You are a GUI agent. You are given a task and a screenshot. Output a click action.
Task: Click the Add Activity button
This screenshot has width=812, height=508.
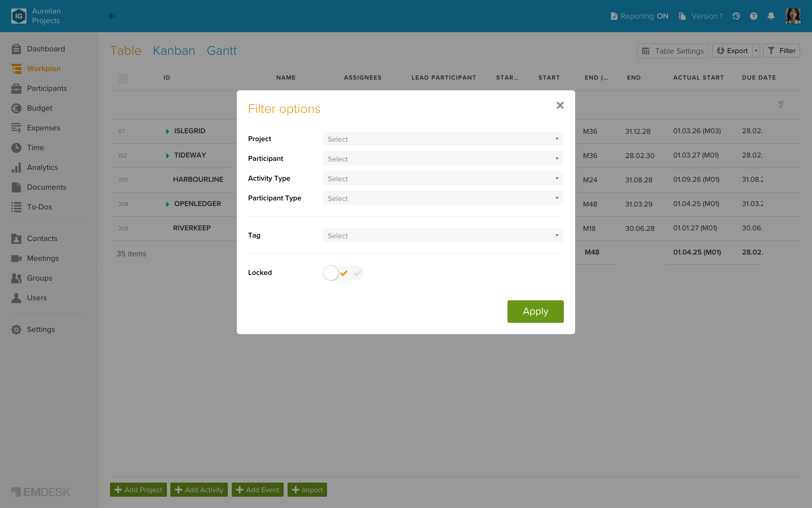point(199,490)
